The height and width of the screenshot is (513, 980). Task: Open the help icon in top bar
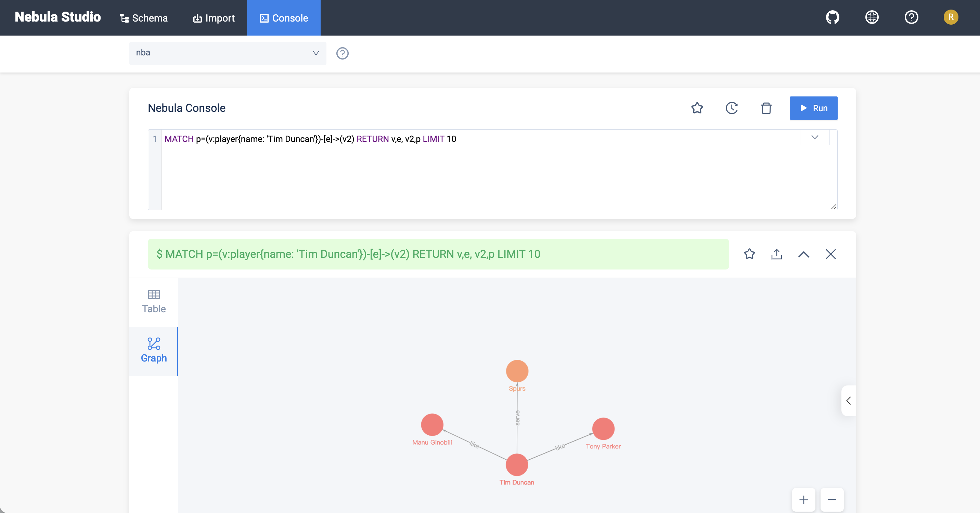point(911,17)
